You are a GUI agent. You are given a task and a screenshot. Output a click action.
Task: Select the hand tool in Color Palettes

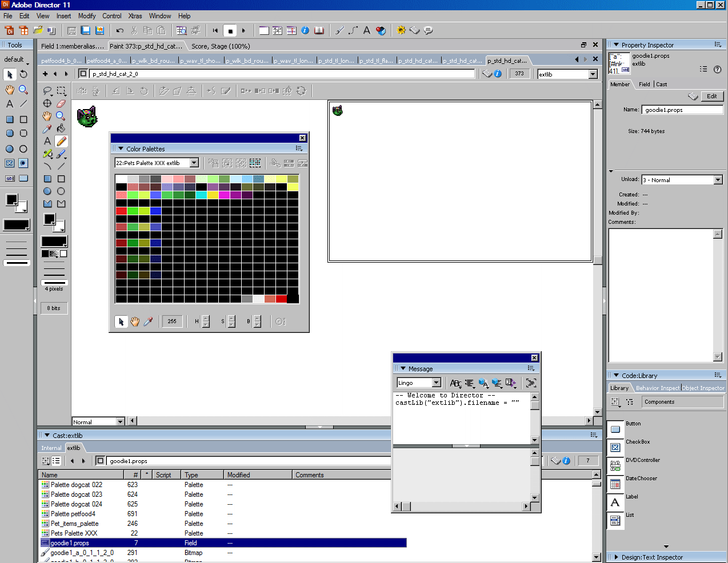[135, 321]
